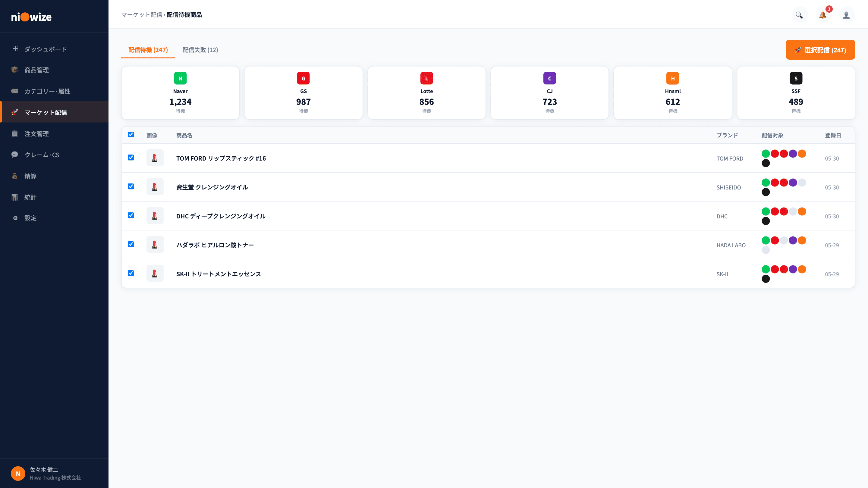Open 統計 in the sidebar menu
Image resolution: width=868 pixels, height=488 pixels.
(x=54, y=197)
